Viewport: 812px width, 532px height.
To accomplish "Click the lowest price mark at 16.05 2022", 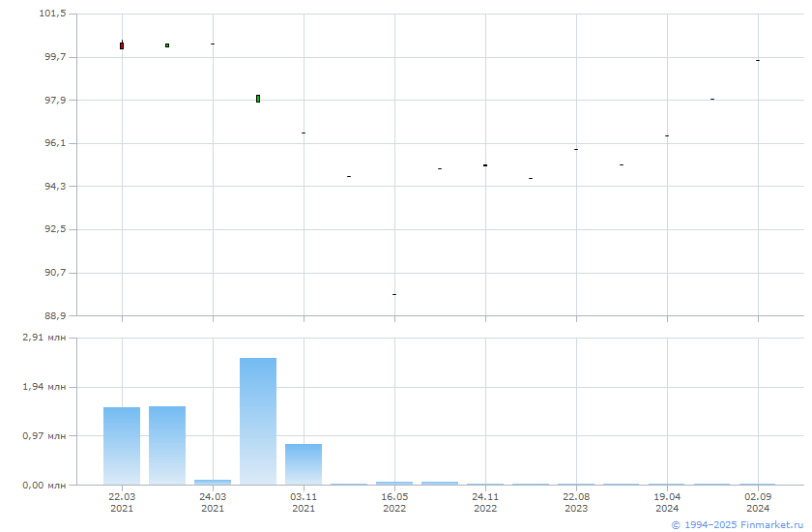I will [394, 294].
